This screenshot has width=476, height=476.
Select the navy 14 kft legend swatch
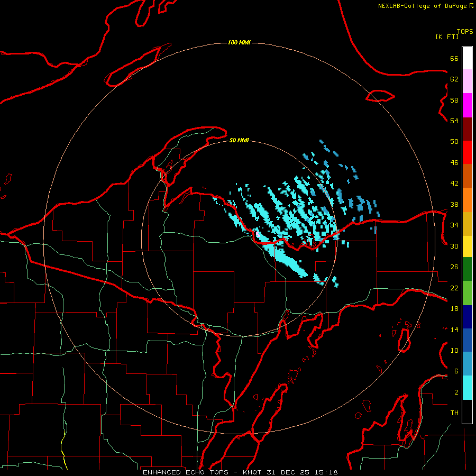467,317
